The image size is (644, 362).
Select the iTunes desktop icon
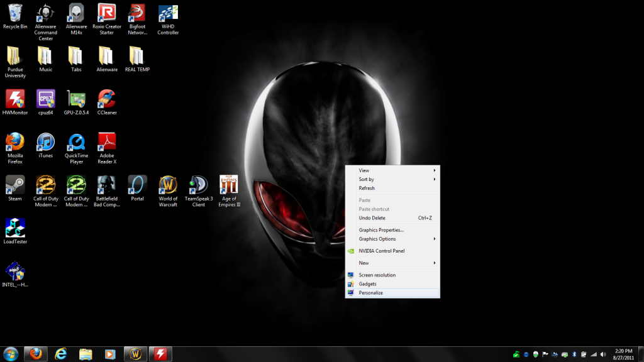click(x=45, y=145)
